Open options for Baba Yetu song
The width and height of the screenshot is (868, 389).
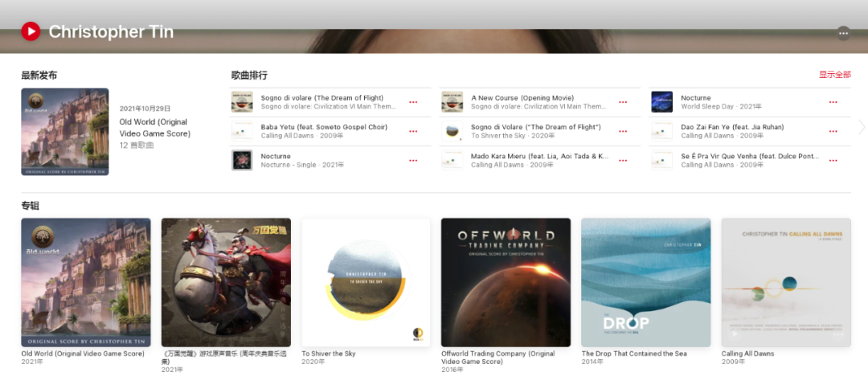point(413,131)
